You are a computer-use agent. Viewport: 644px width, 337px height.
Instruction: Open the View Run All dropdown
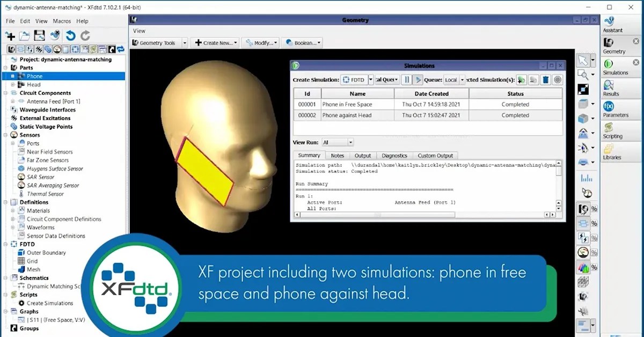pyautogui.click(x=338, y=143)
